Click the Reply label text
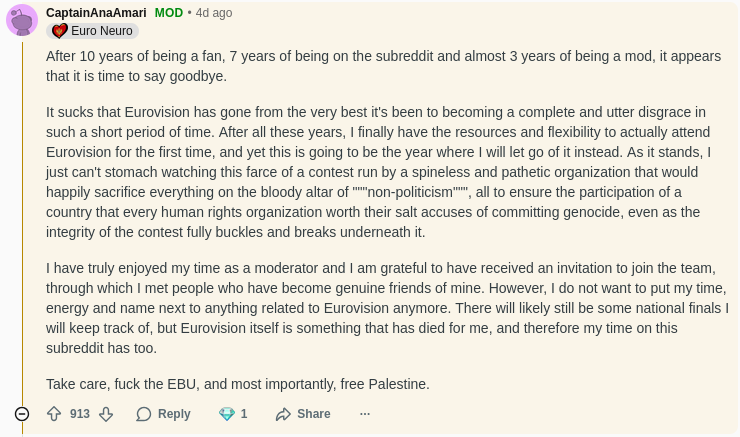The height and width of the screenshot is (437, 740). (174, 414)
